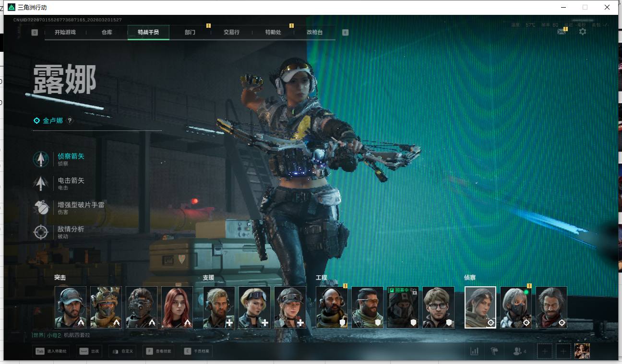Open the settings gear icon
Screen dimensions: 622x364
tap(582, 32)
